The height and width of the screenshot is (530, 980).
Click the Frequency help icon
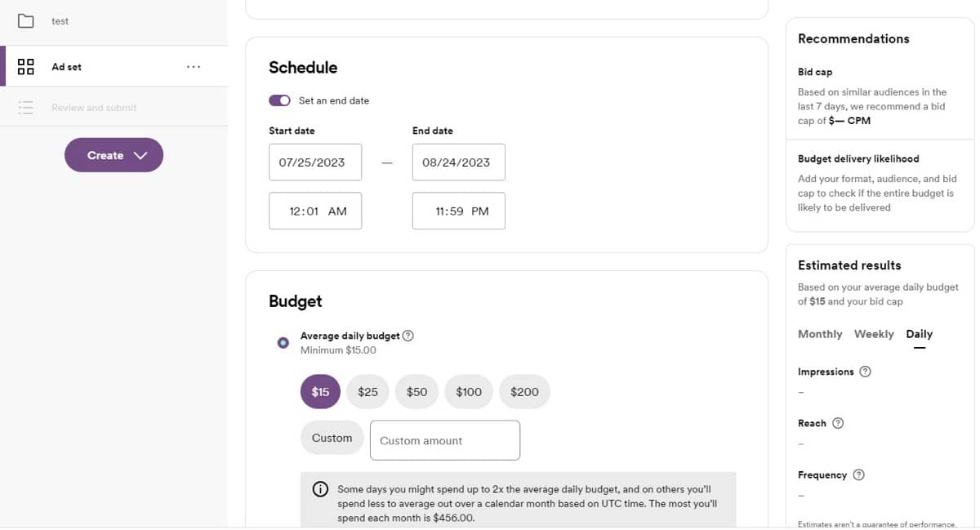[x=859, y=474]
